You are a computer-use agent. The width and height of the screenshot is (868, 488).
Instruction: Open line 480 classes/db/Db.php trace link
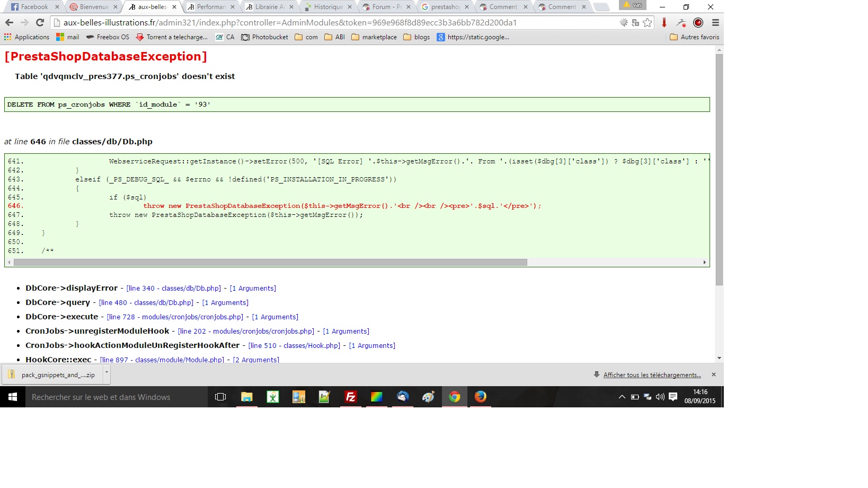(x=146, y=303)
